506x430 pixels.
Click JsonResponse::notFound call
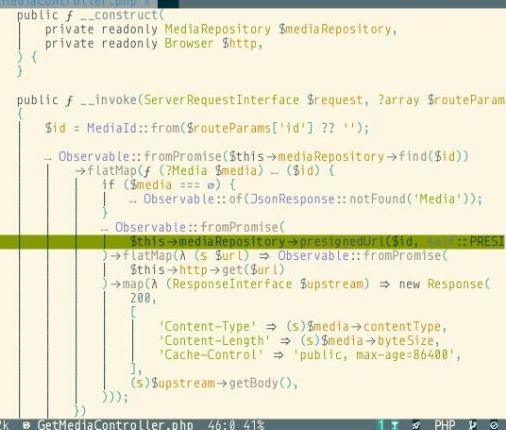click(x=327, y=199)
